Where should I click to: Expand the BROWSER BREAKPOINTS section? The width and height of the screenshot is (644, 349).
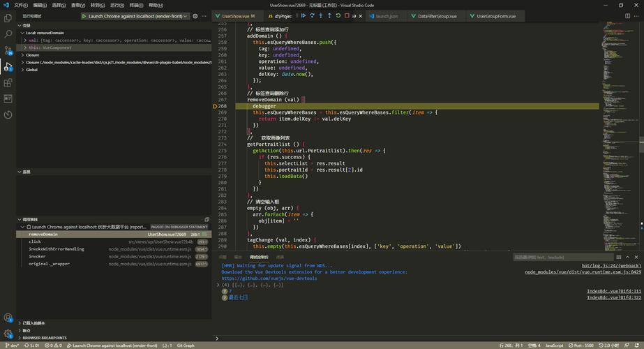[114, 338]
